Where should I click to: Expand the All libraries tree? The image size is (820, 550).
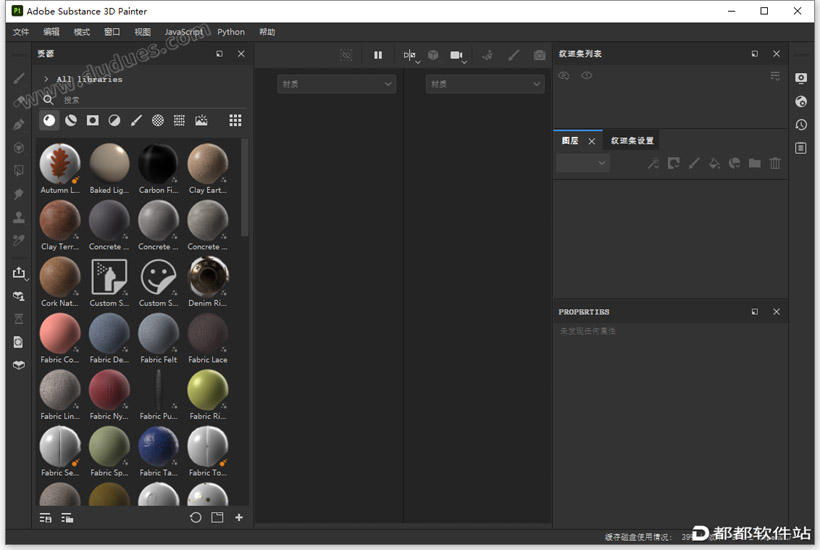click(x=46, y=79)
